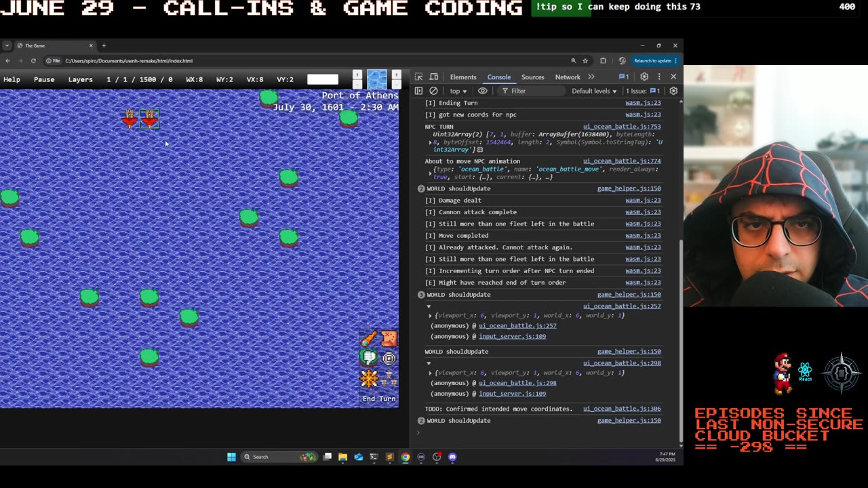Activate the DevTools element inspector icon
868x488 pixels.
[419, 77]
